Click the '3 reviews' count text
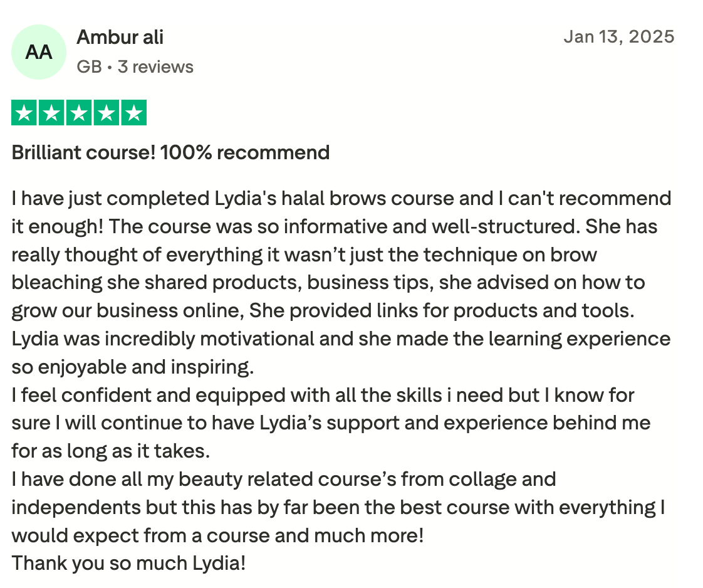This screenshot has height=588, width=703. tap(155, 67)
